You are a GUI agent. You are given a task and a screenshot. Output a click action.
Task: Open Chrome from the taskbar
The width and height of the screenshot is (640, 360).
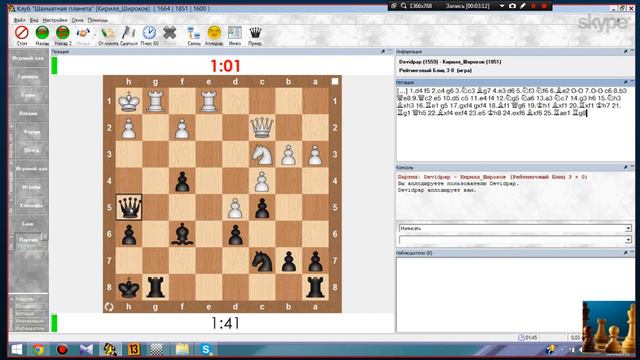point(38,349)
